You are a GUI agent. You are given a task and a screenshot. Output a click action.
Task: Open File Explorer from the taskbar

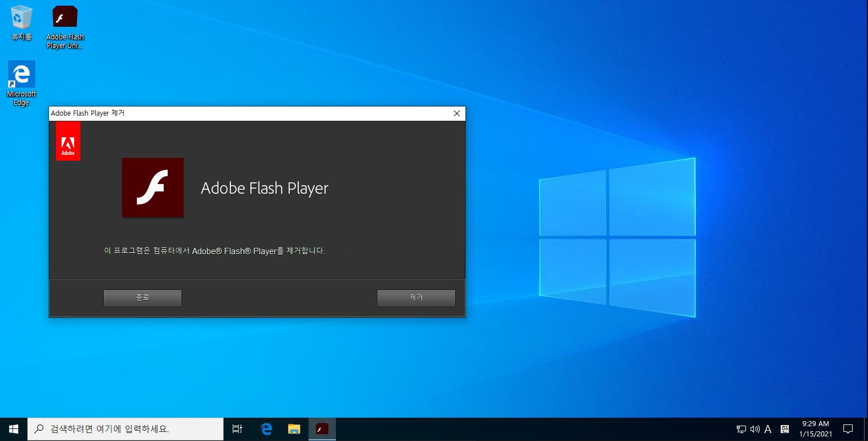294,429
